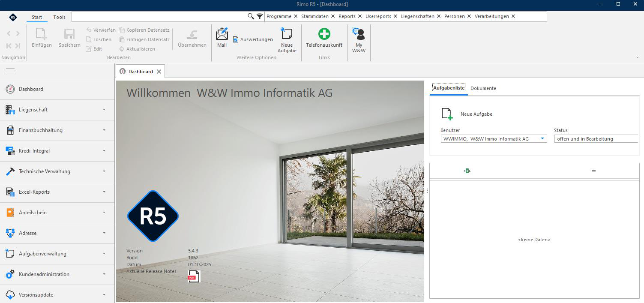The width and height of the screenshot is (644, 303).
Task: Remove the Personen filter tag
Action: (x=469, y=16)
